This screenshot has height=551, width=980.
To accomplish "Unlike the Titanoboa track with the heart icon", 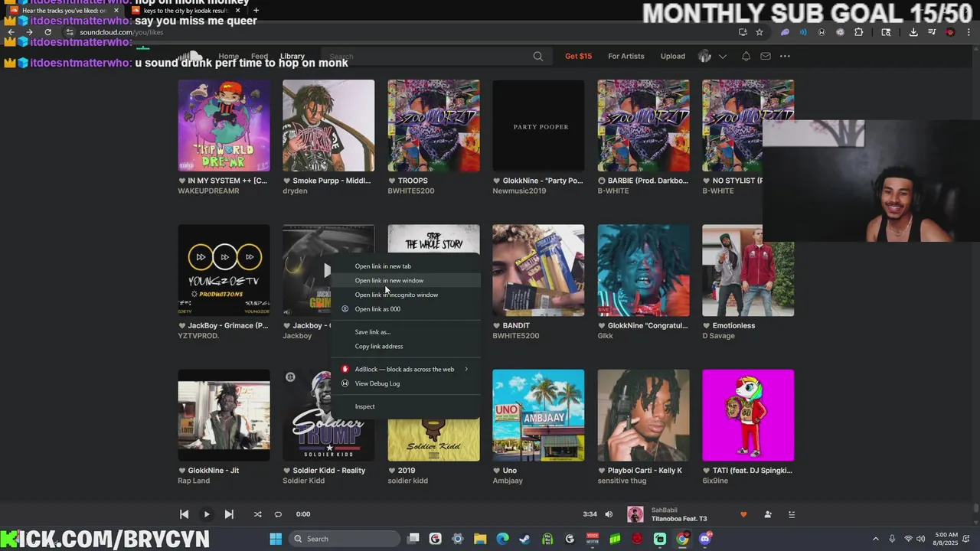I will [743, 514].
